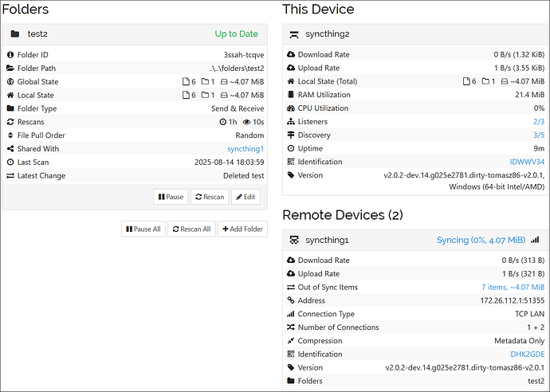550x392 pixels.
Task: Rescan the test2 folder
Action: click(210, 197)
